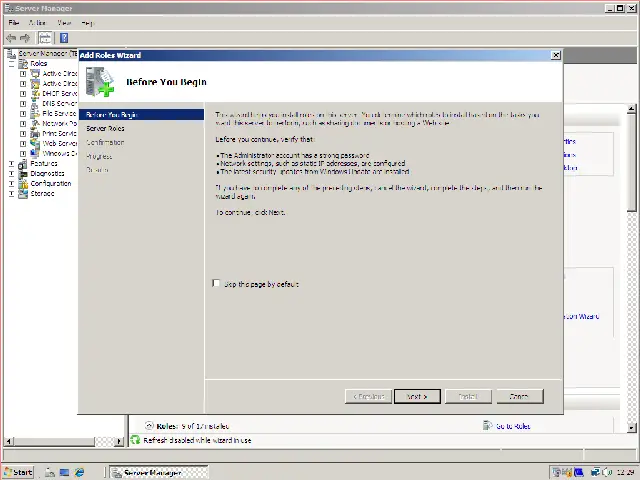Click the Next button in the wizard

click(x=417, y=396)
